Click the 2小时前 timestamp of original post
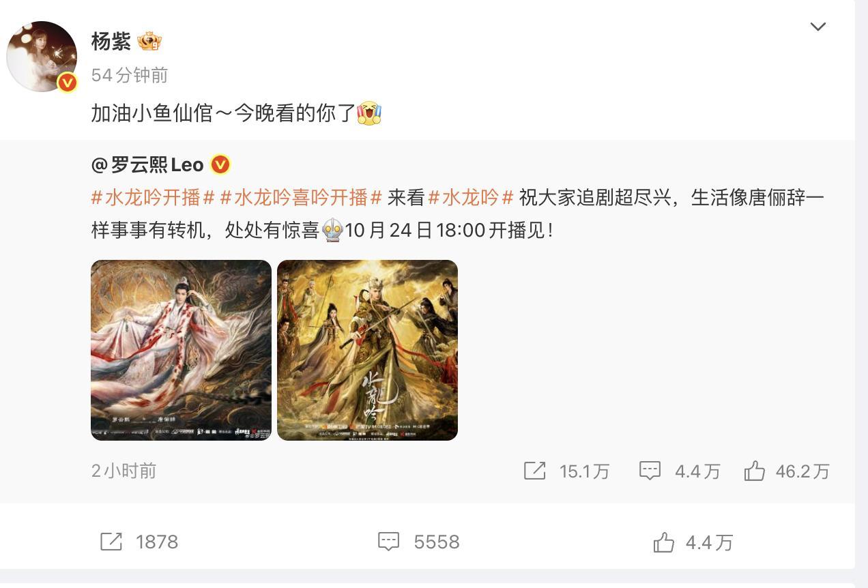868x588 pixels. pyautogui.click(x=124, y=471)
